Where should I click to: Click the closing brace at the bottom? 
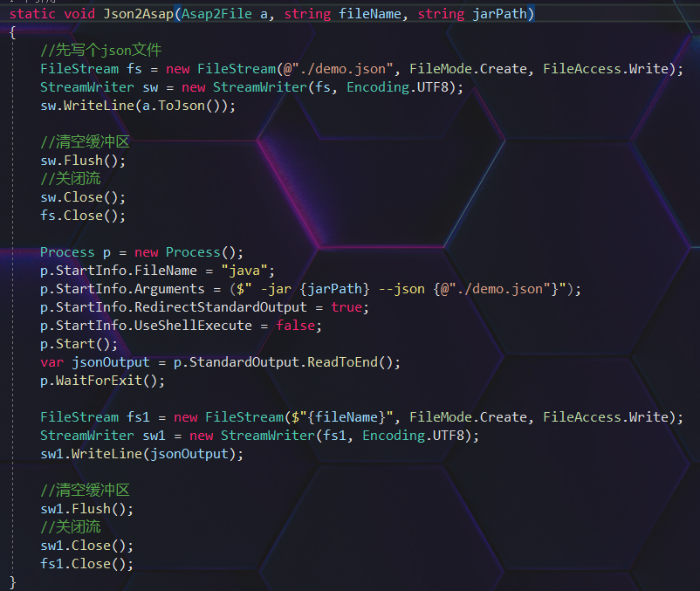tap(11, 581)
